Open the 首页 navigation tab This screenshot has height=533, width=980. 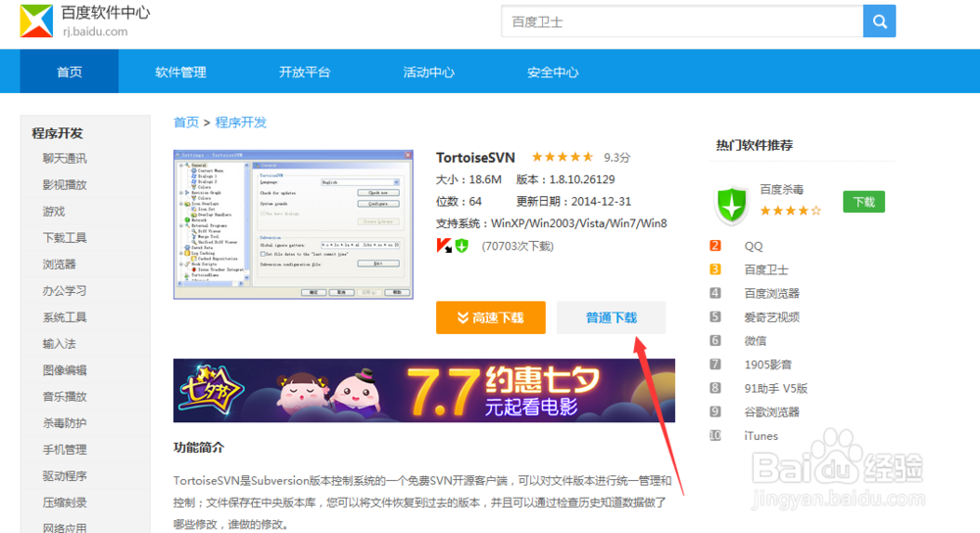pyautogui.click(x=70, y=72)
